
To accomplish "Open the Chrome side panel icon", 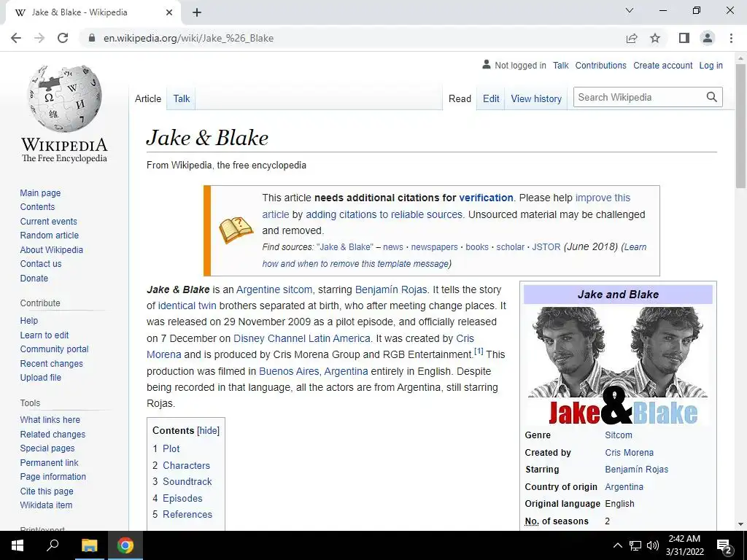I will 684,38.
